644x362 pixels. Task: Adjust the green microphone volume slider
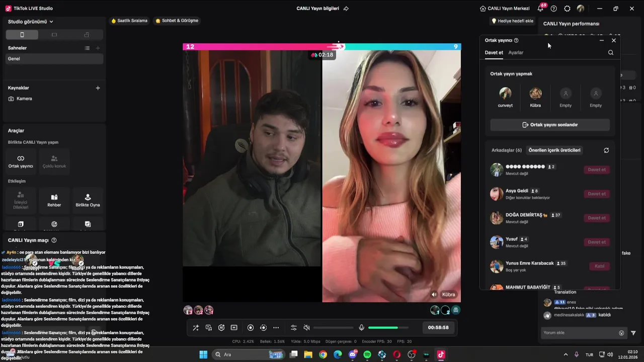[x=387, y=328]
